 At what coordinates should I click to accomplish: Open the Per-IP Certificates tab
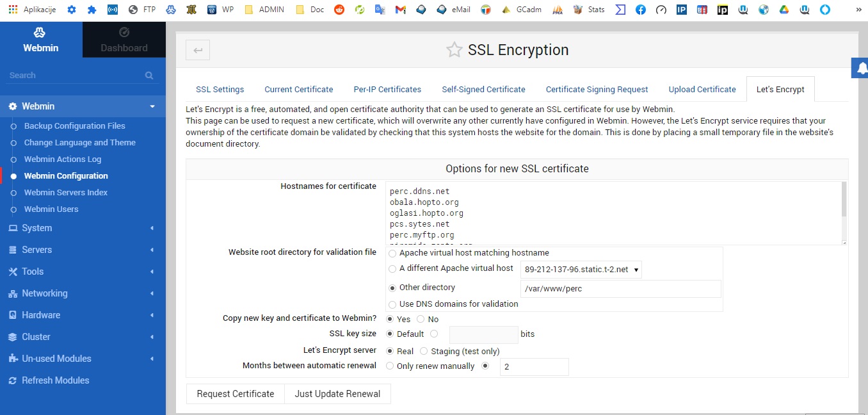point(387,90)
